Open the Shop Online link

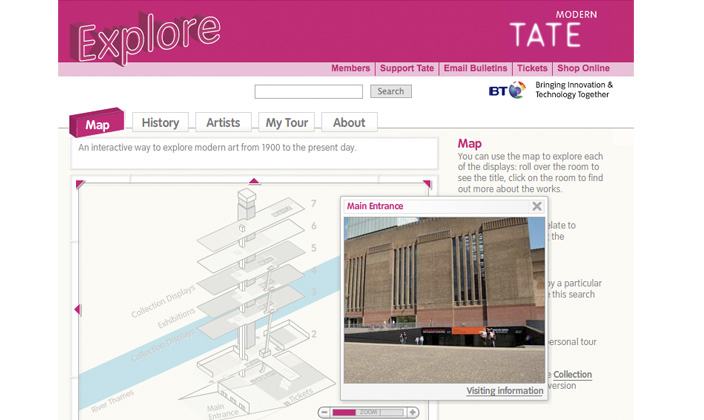[x=583, y=68]
